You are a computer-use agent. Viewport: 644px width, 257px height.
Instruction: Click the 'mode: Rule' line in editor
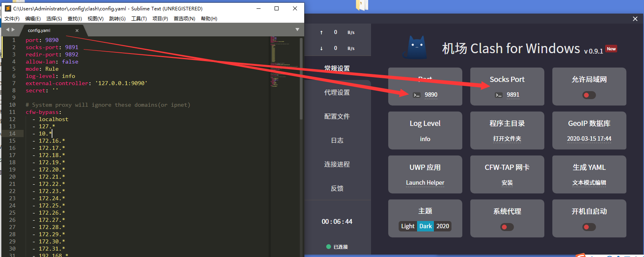click(x=42, y=69)
